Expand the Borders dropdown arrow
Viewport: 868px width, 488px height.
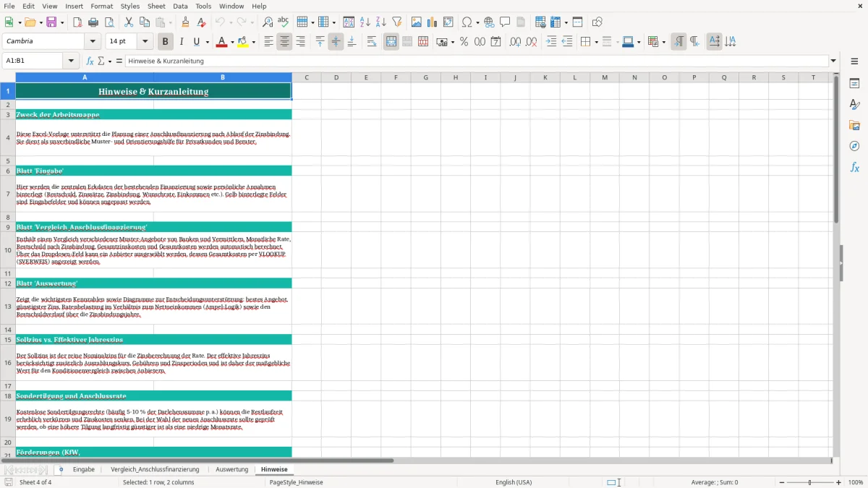pos(597,42)
